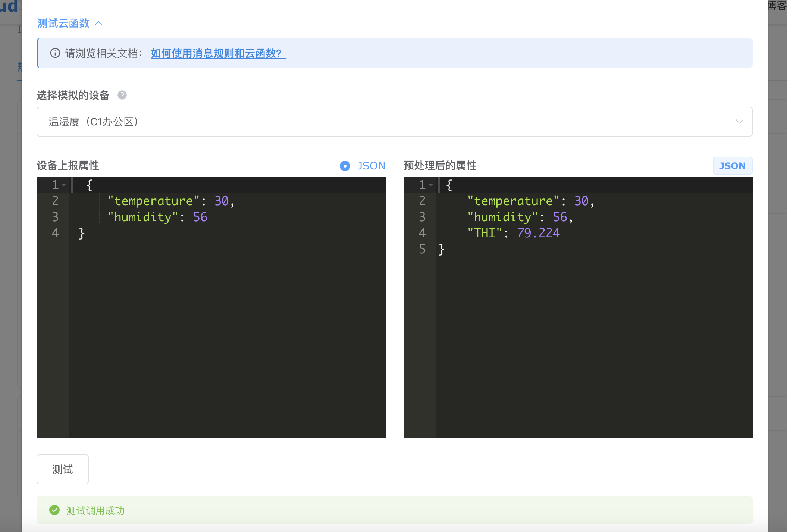The image size is (787, 532).
Task: Click line number 5 in right editor gutter
Action: [x=422, y=249]
